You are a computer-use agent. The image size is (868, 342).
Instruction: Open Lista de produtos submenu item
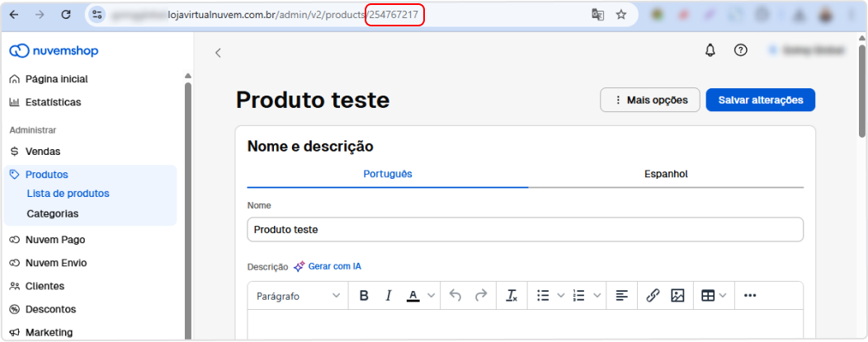click(68, 194)
